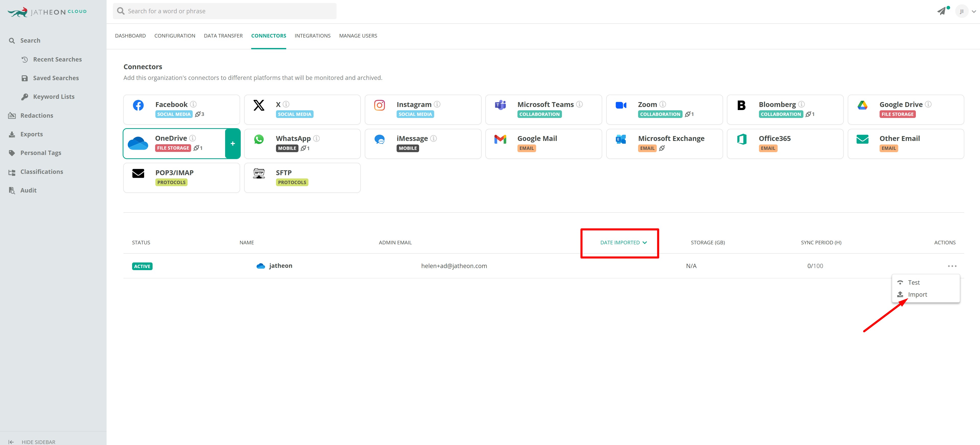Click the Sync Period (H) column header
The width and height of the screenshot is (980, 445).
pos(821,243)
